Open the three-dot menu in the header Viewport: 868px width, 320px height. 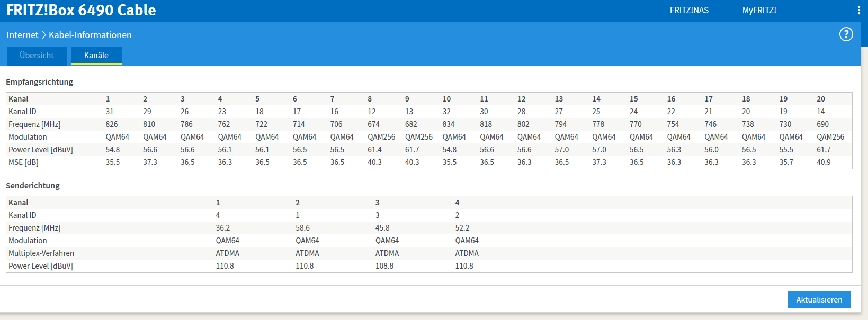858,10
